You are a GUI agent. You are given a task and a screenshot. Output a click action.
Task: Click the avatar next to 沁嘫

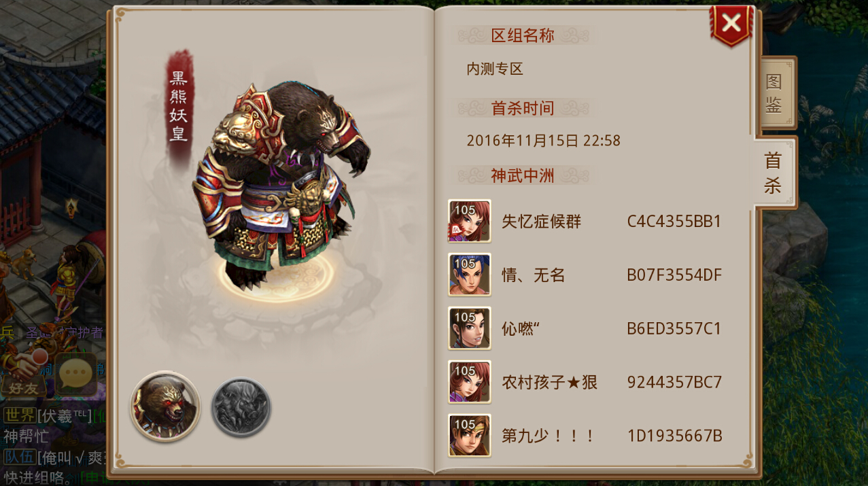tap(470, 328)
